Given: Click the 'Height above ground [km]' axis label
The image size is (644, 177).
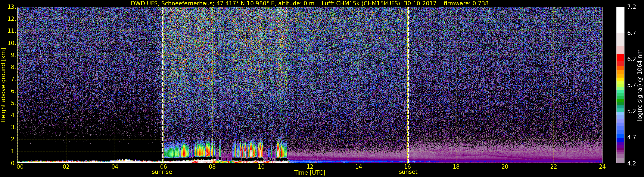Looking at the screenshot, I should click(x=3, y=85).
